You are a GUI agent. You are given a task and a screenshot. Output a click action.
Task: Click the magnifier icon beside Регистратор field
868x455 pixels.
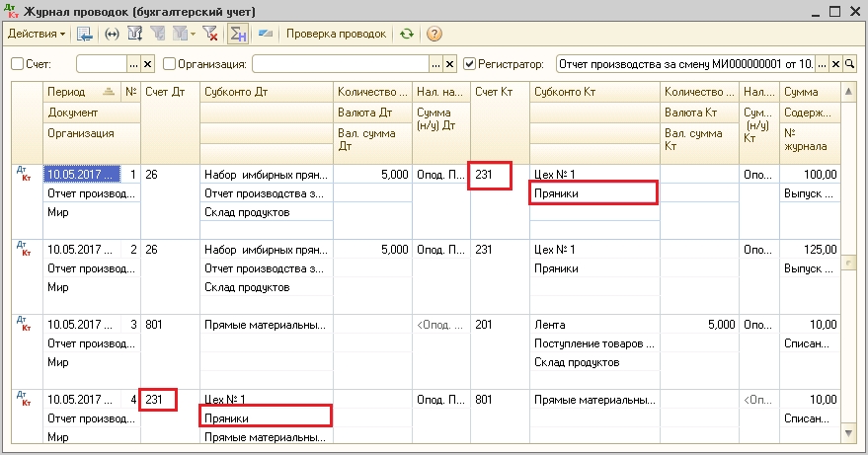pyautogui.click(x=850, y=64)
